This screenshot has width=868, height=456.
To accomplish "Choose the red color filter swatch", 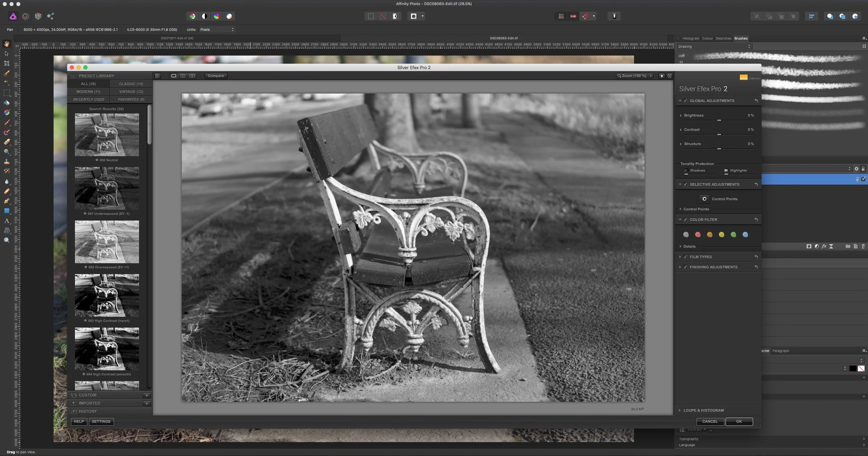I will coord(698,235).
